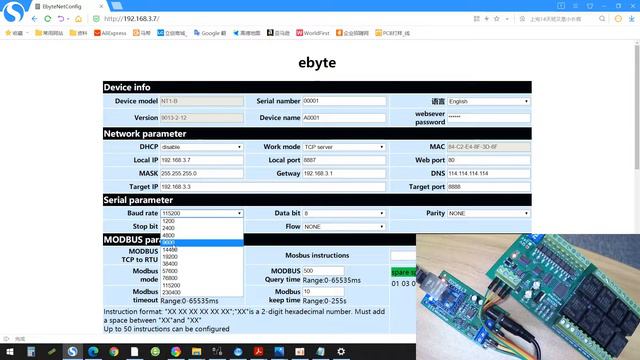Click the Baud rate combo box
Screen dimensions: 640x360
coord(202,213)
